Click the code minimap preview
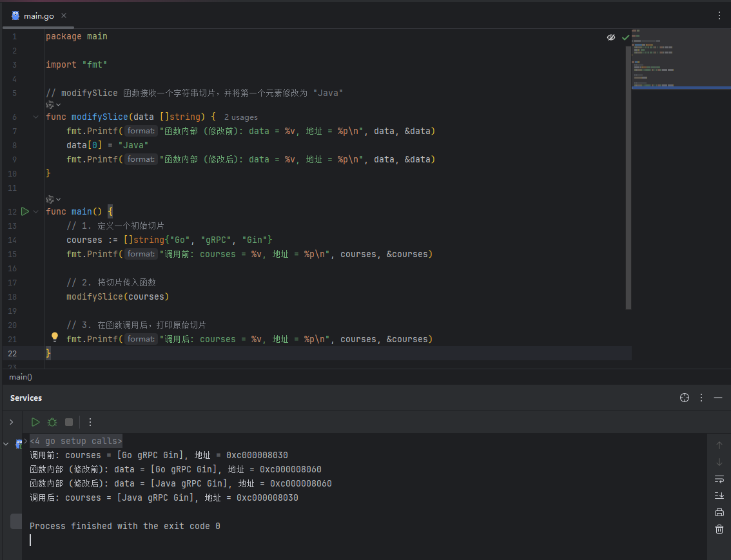The width and height of the screenshot is (731, 560). click(681, 60)
